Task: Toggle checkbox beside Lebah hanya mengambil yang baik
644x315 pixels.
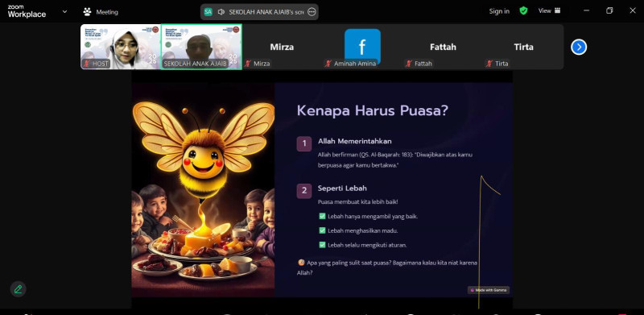Action: pos(322,216)
